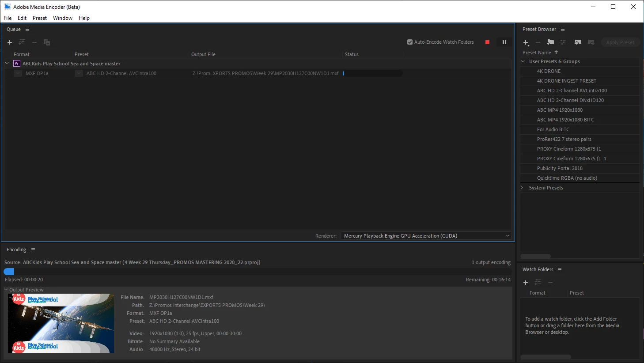
Task: Add a new watch folder
Action: point(526,283)
